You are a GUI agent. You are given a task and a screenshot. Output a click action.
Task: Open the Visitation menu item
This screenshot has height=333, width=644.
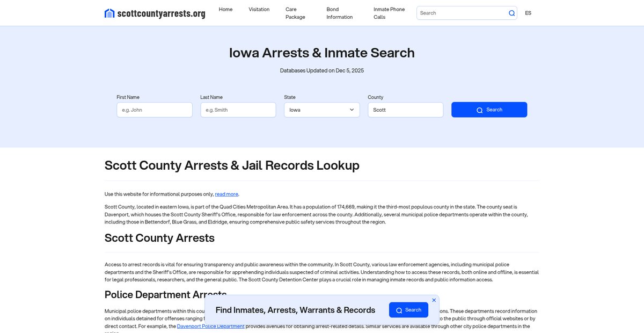click(259, 9)
